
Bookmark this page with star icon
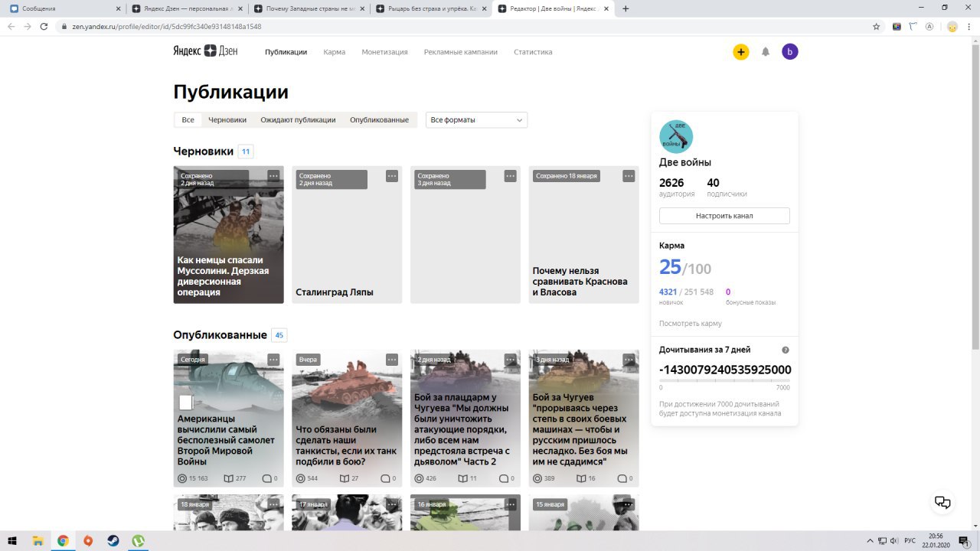877,26
